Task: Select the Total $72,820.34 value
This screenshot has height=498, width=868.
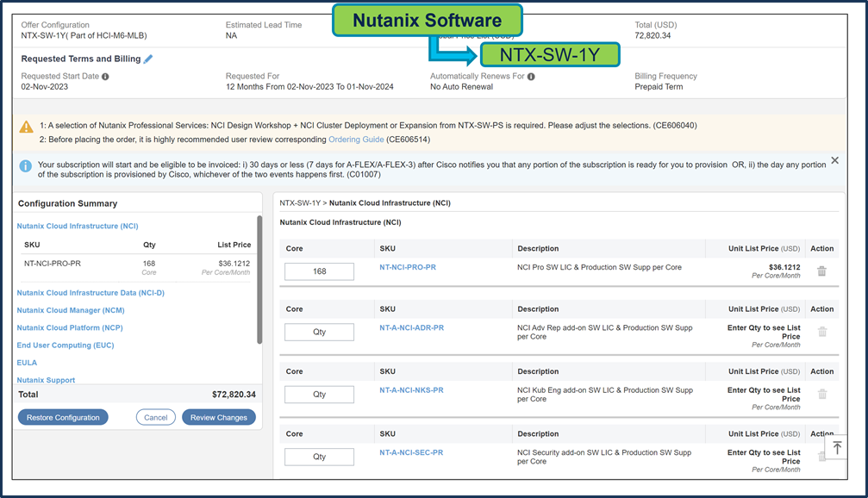Action: (234, 395)
